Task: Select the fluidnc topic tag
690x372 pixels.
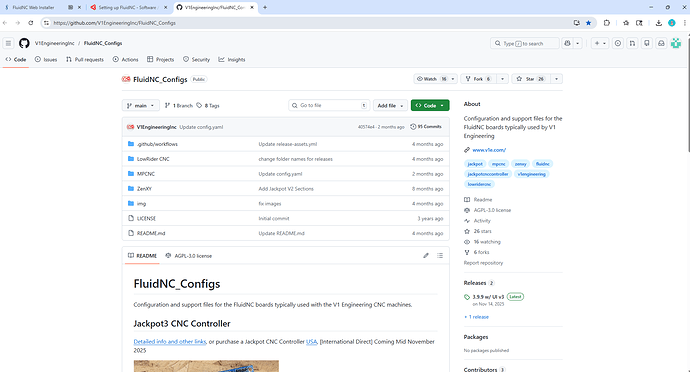Action: pos(543,164)
